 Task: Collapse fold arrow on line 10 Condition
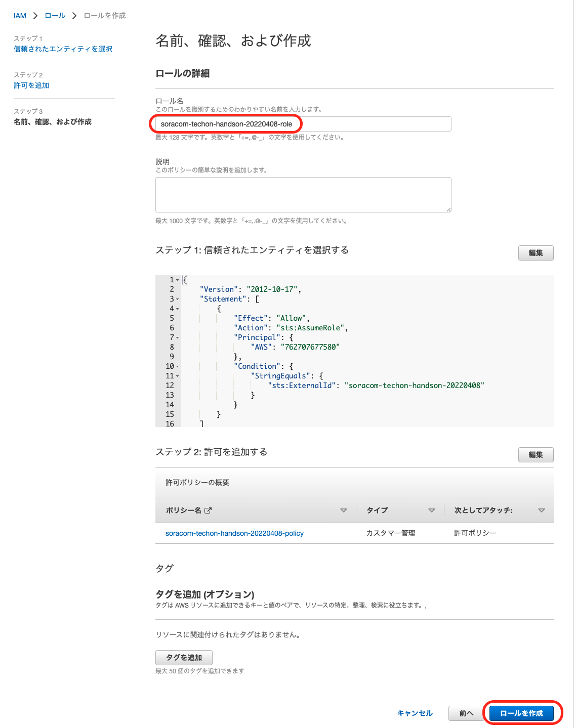coord(177,366)
